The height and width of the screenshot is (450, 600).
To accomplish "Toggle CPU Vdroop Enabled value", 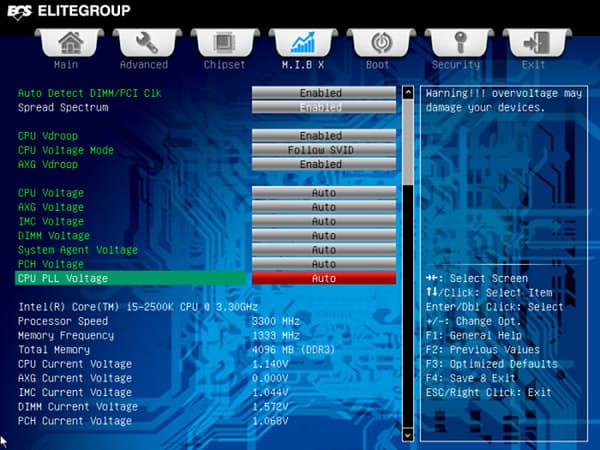I will point(324,136).
